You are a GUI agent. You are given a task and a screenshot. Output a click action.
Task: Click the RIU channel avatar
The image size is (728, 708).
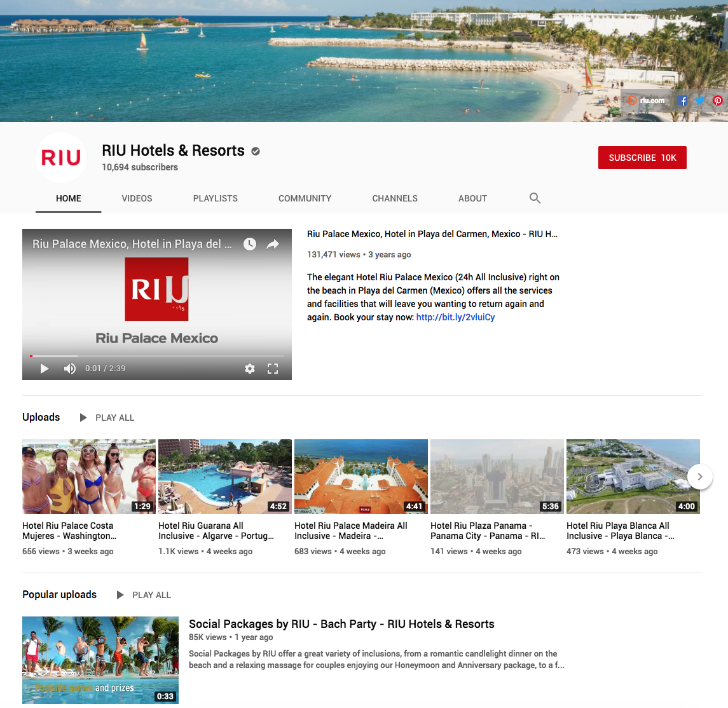tap(60, 157)
